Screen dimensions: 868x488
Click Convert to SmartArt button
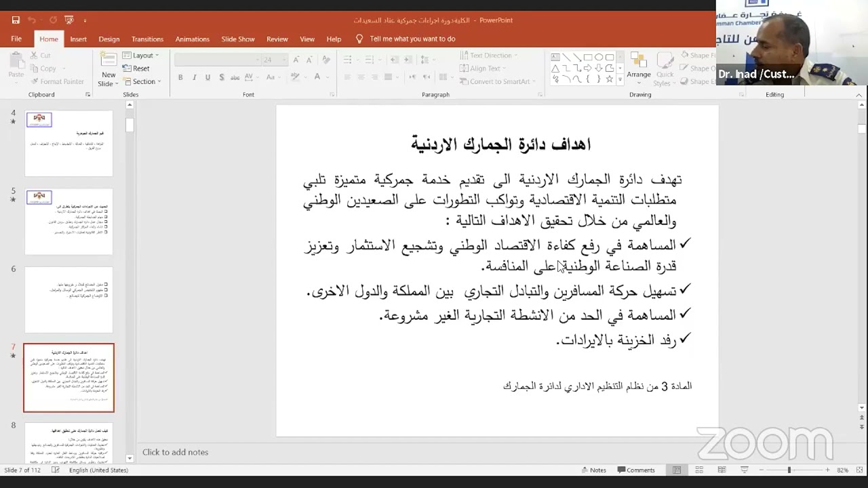pyautogui.click(x=498, y=81)
